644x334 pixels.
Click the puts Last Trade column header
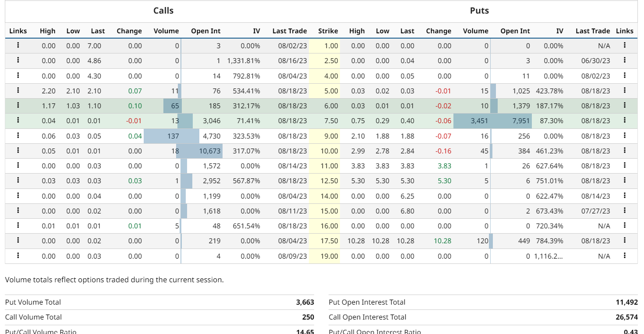pos(593,31)
